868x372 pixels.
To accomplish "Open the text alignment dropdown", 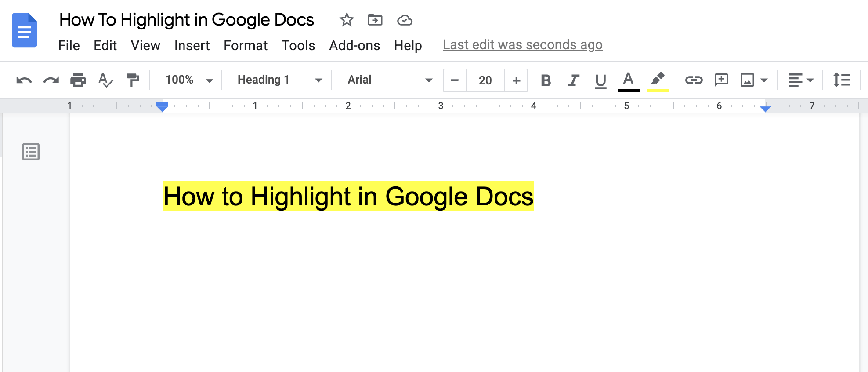I will coord(801,80).
